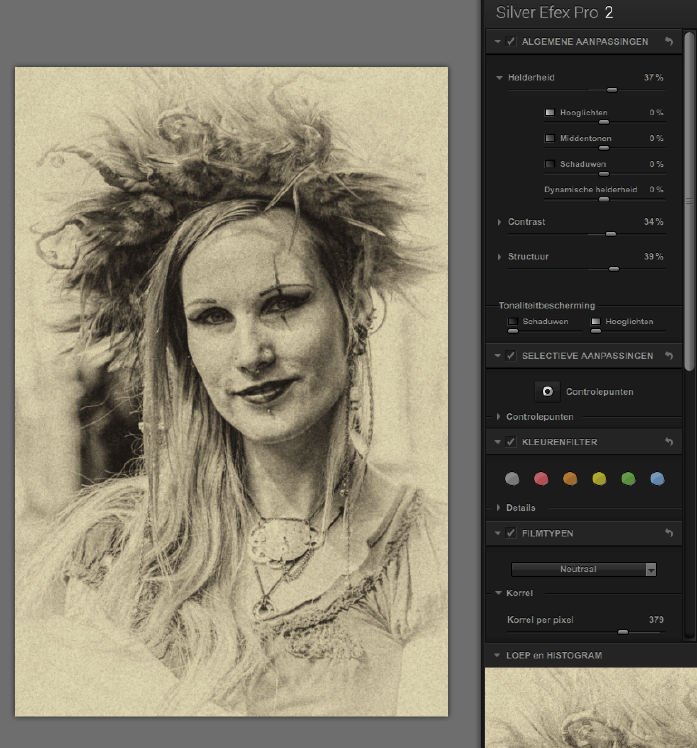697x748 pixels.
Task: Reset Algemene Aanpassingen with its undo arrow
Action: [x=669, y=42]
